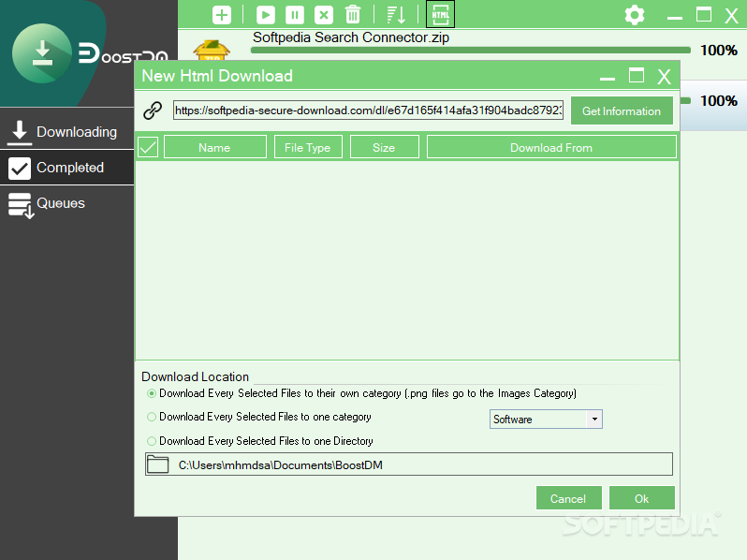This screenshot has width=747, height=560.
Task: Click the zip file icon for Softpedia Search Connector
Action: tap(212, 50)
